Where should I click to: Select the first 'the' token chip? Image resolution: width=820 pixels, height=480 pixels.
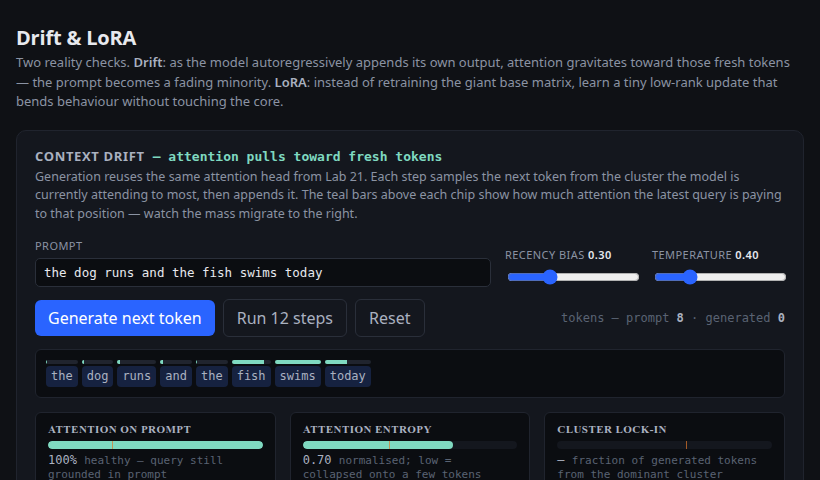pos(62,376)
